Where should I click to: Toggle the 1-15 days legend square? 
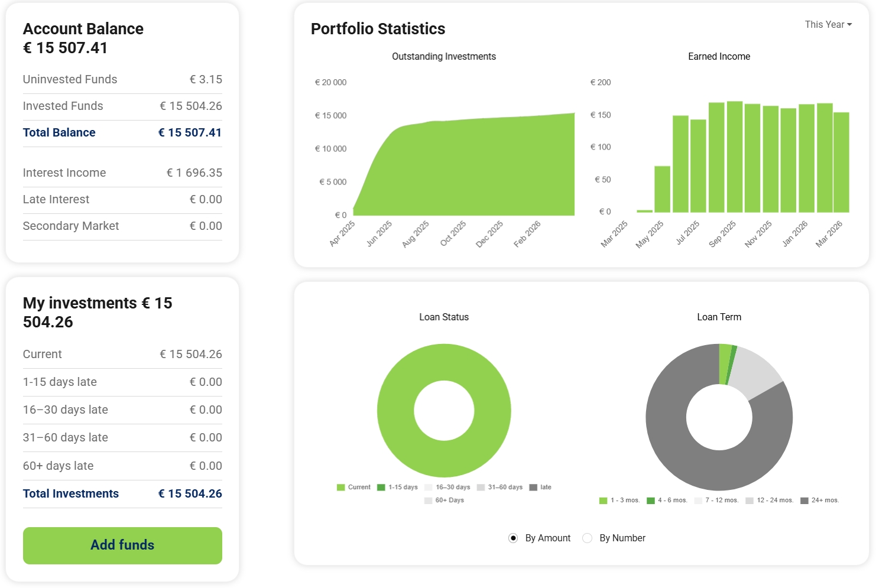(381, 488)
